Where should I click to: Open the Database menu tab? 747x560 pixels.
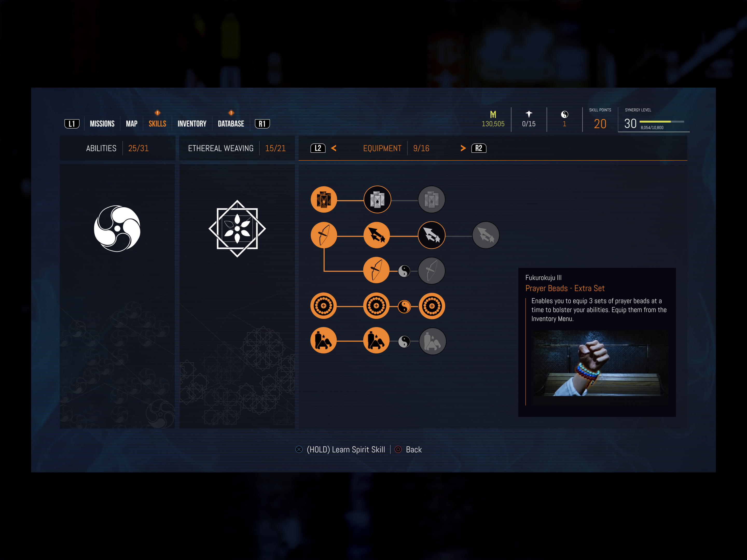click(x=231, y=124)
